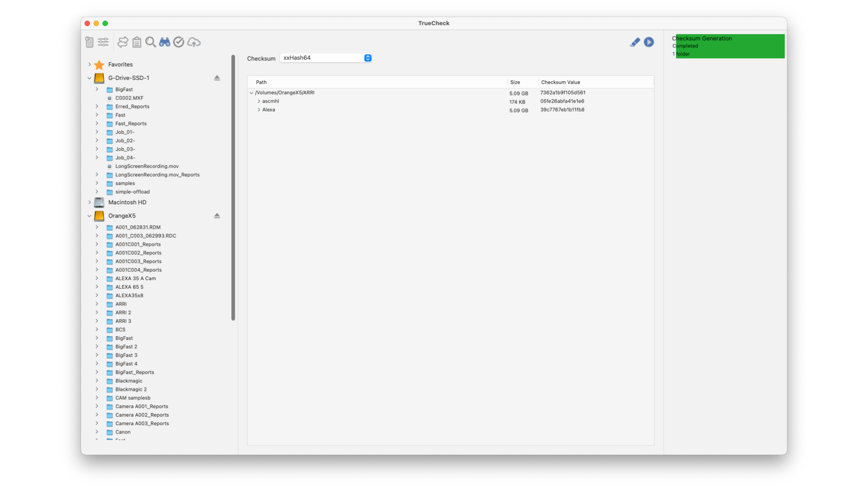Click the blue play start button

point(649,42)
